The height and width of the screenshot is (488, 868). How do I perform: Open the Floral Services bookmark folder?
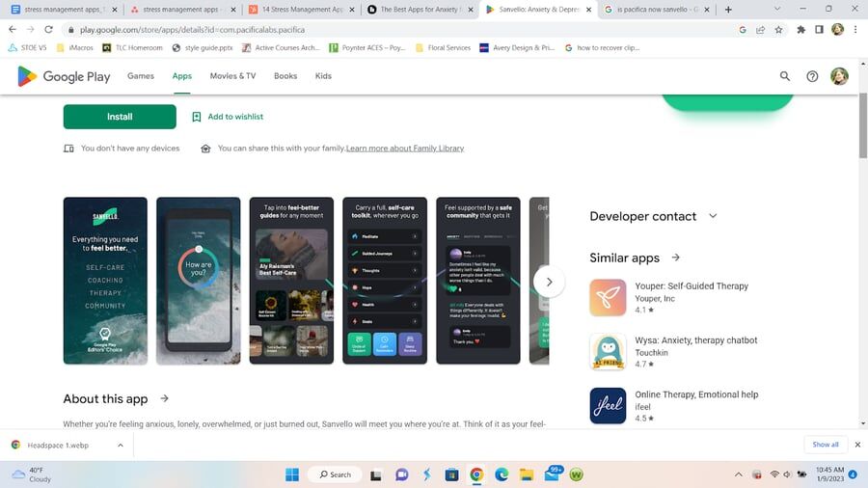click(443, 47)
